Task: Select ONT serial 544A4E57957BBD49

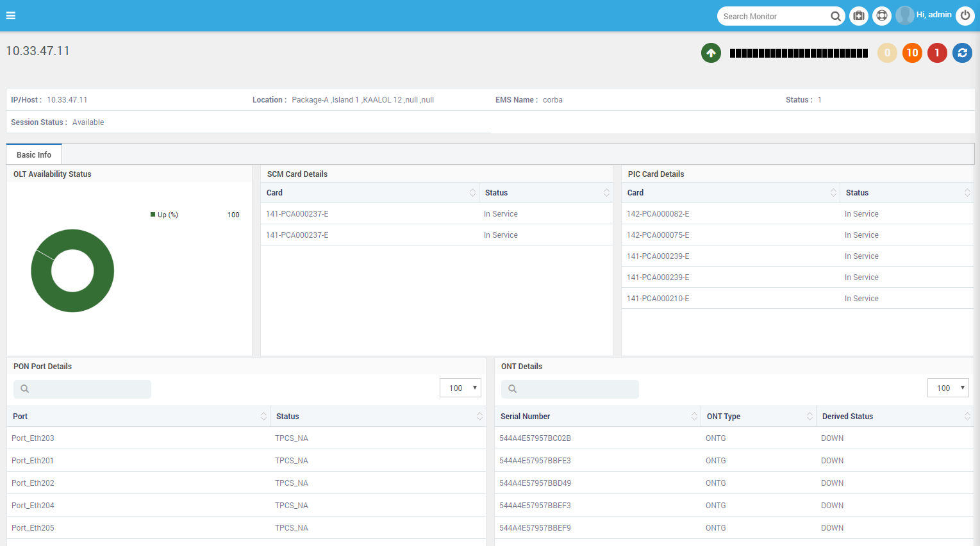Action: click(x=734, y=483)
